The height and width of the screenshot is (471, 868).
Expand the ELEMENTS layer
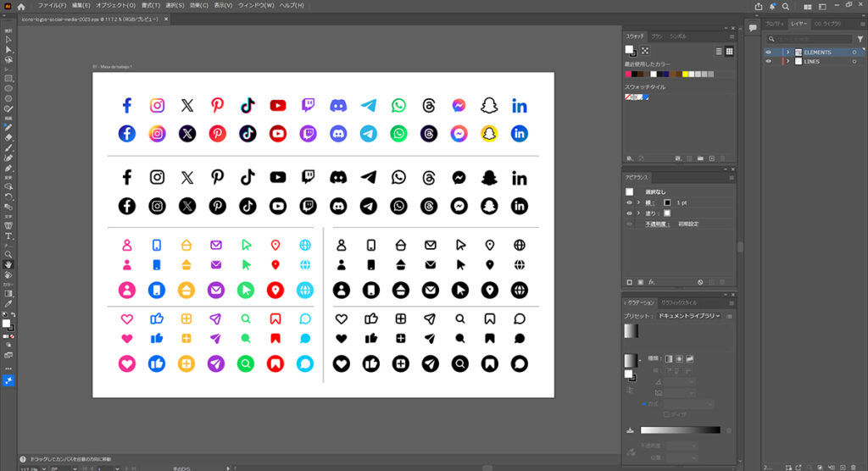[x=787, y=52]
